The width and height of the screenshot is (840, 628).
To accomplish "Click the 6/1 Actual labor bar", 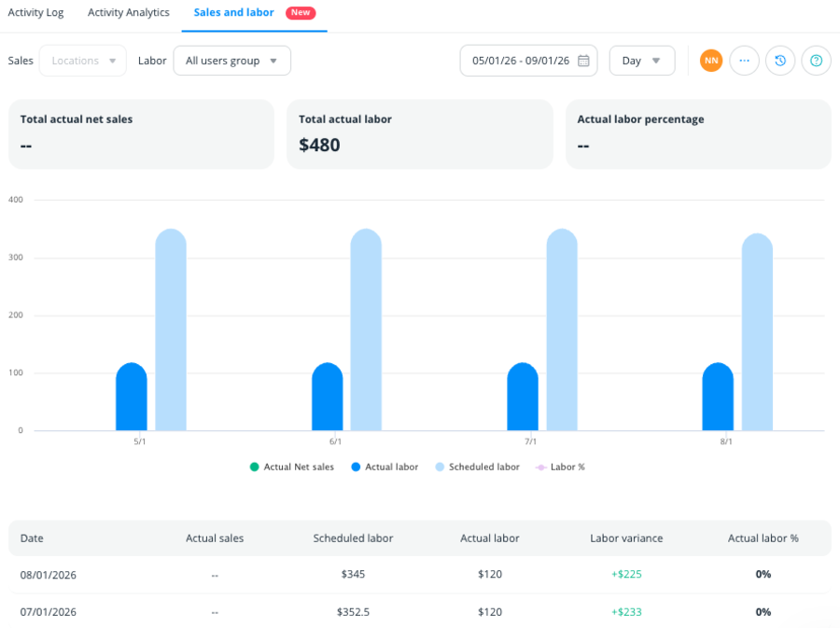I will pos(328,397).
